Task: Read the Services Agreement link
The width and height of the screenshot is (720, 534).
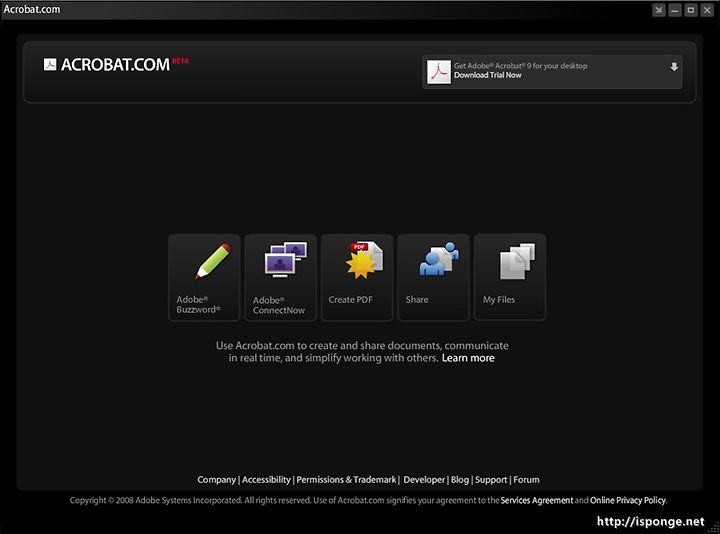Action: click(x=537, y=500)
